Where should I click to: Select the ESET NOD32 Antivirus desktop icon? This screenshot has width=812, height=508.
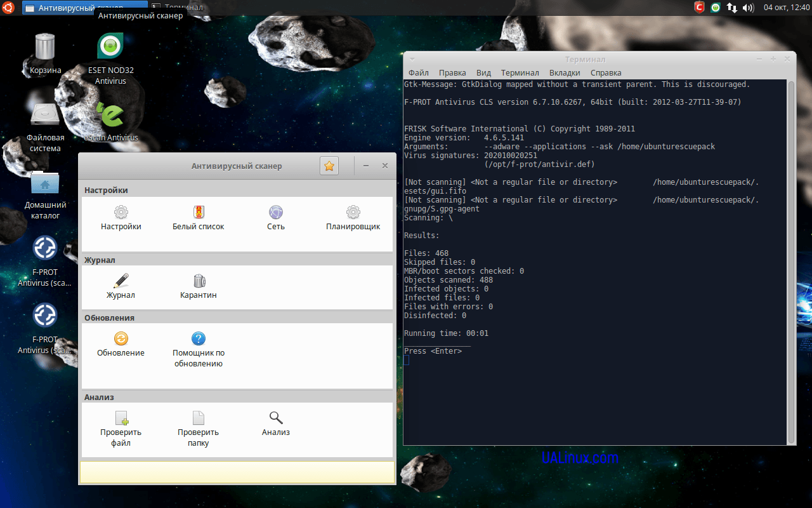pos(111,58)
